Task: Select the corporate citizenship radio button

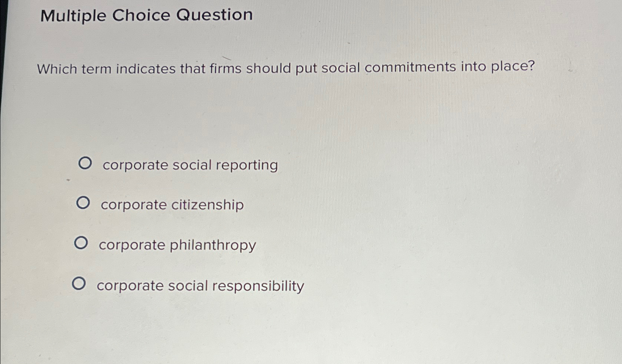Action: 83,203
